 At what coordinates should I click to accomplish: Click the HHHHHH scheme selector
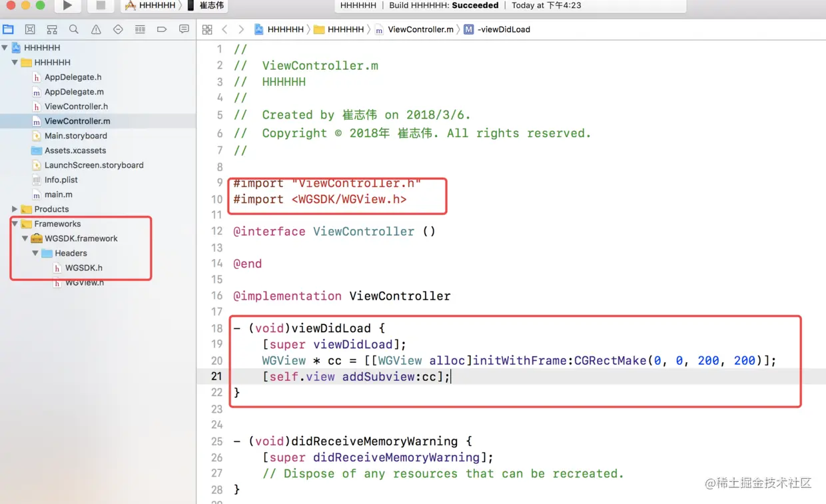pyautogui.click(x=151, y=5)
